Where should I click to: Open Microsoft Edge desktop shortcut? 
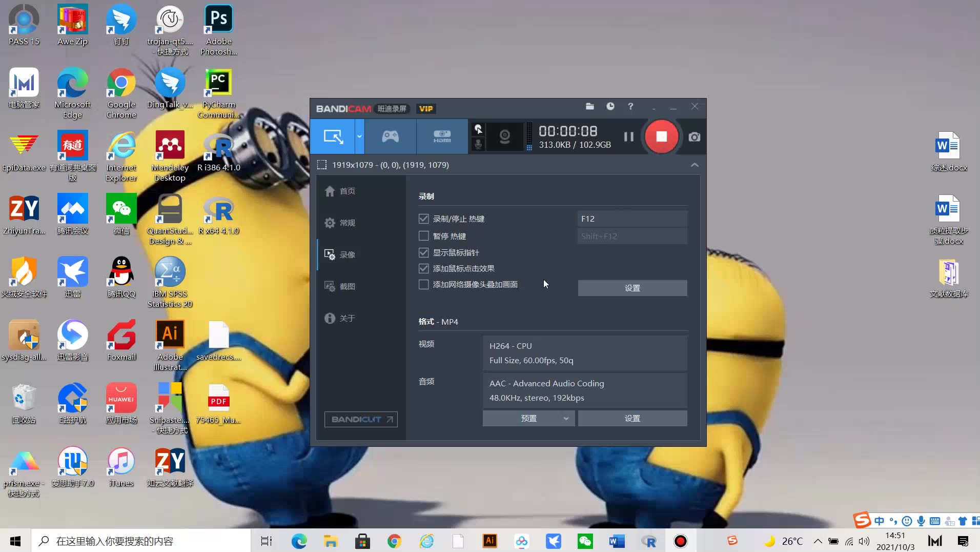point(72,93)
